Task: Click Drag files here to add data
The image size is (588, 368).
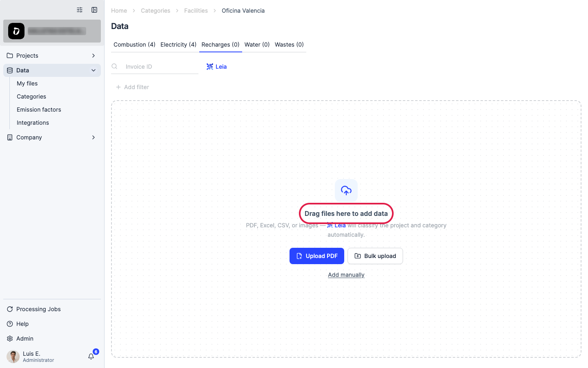Action: click(x=346, y=213)
